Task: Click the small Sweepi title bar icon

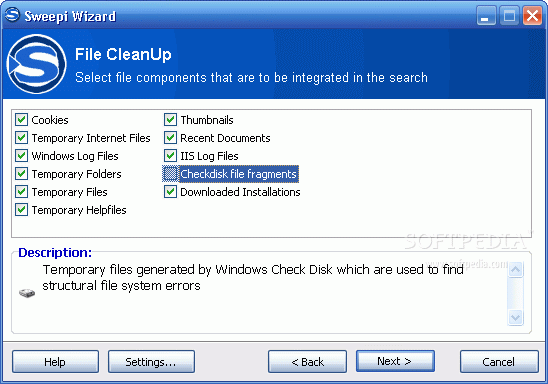Action: pyautogui.click(x=13, y=15)
